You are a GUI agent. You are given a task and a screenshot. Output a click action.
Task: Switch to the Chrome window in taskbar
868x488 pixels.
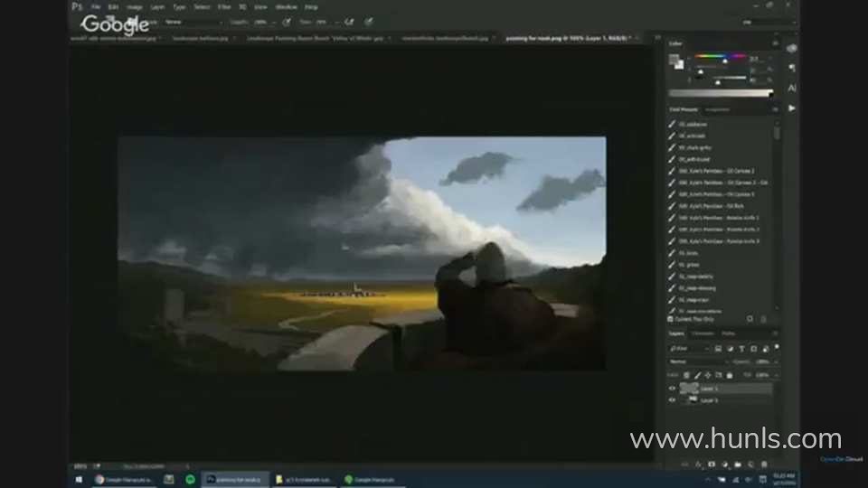pos(123,480)
